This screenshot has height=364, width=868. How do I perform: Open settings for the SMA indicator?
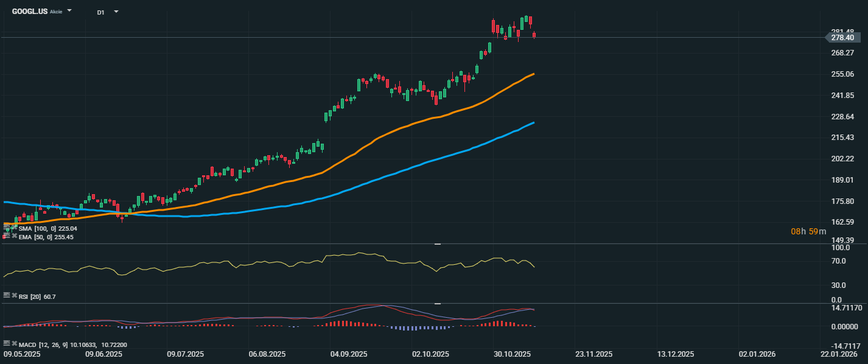tap(7, 228)
